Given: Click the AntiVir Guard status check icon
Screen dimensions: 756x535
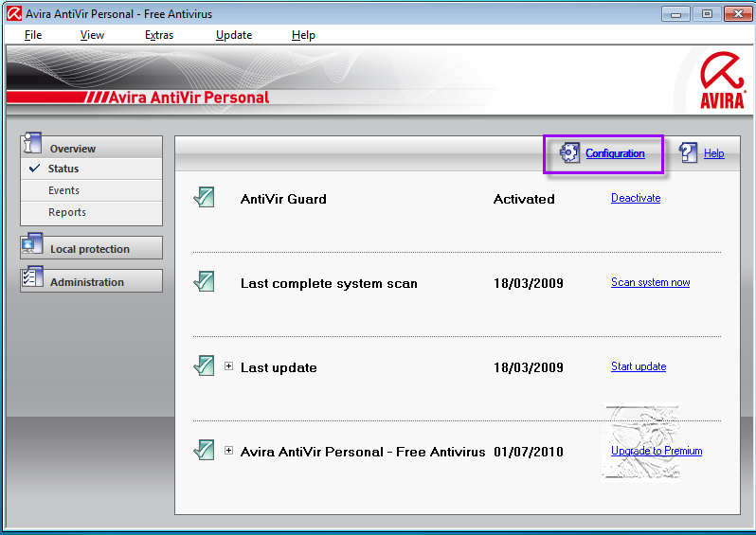Looking at the screenshot, I should tap(204, 198).
